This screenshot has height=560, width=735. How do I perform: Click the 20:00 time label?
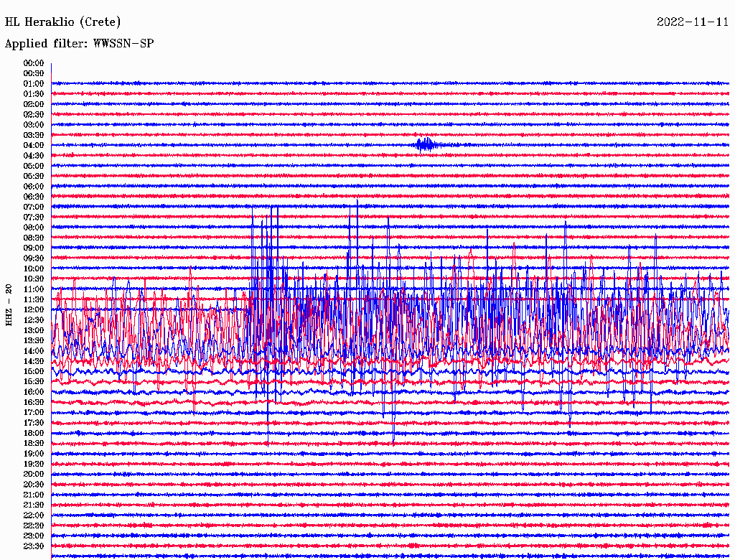[34, 474]
